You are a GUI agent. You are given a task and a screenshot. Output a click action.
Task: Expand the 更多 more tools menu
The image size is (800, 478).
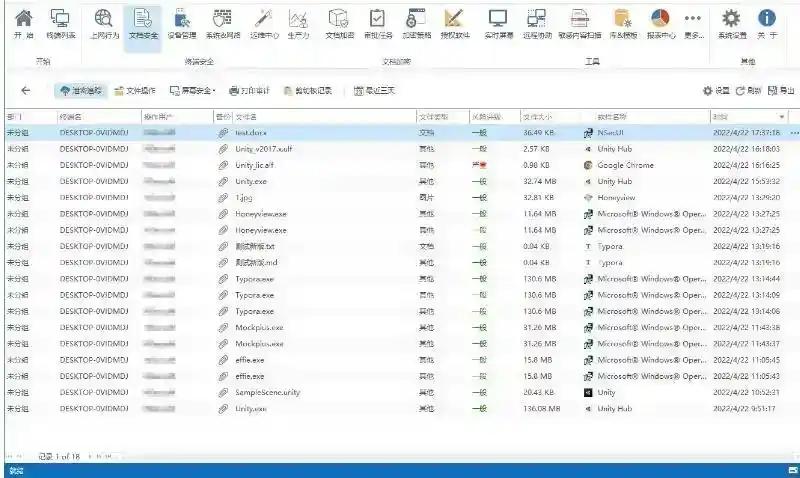(x=692, y=24)
